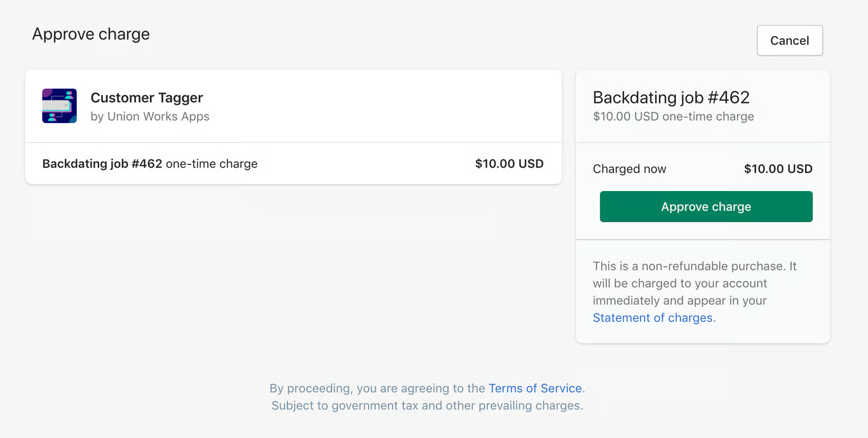The height and width of the screenshot is (438, 868).
Task: Click the line item price $10.00 USD
Action: tap(509, 164)
